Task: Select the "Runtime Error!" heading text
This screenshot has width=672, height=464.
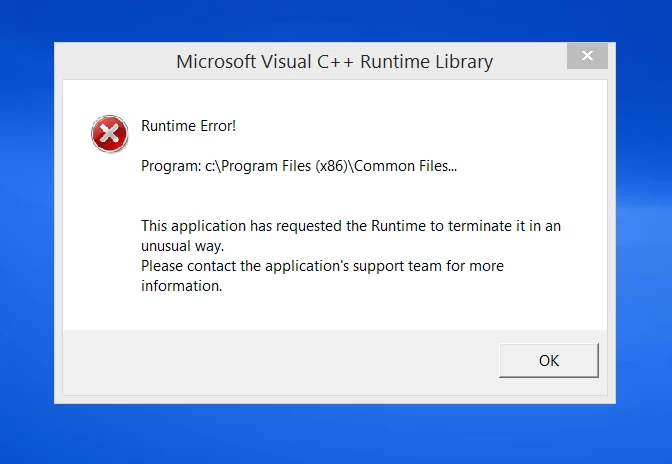Action: [189, 126]
